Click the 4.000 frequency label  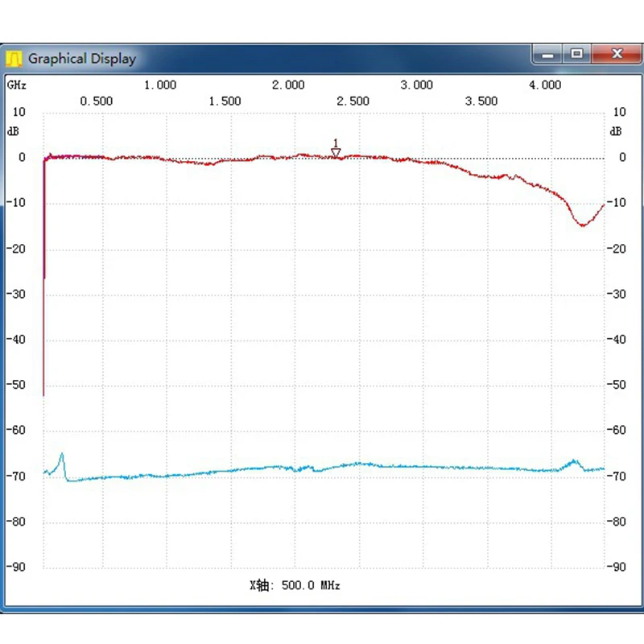(x=545, y=85)
